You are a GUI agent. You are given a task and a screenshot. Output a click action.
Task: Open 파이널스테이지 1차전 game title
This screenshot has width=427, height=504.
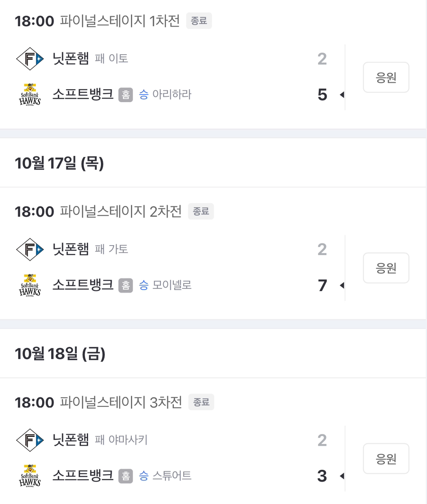click(120, 21)
